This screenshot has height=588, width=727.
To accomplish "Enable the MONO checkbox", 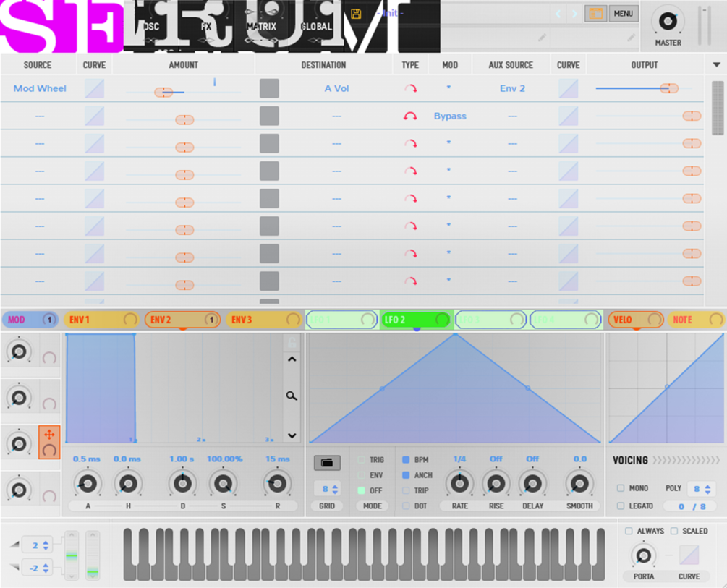I will click(x=621, y=488).
